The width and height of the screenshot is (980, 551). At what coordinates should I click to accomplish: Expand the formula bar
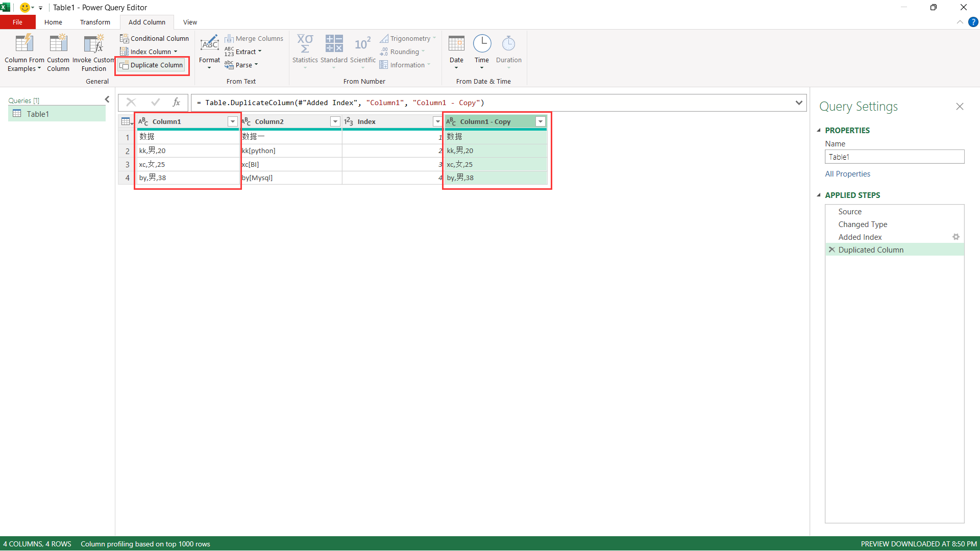799,103
